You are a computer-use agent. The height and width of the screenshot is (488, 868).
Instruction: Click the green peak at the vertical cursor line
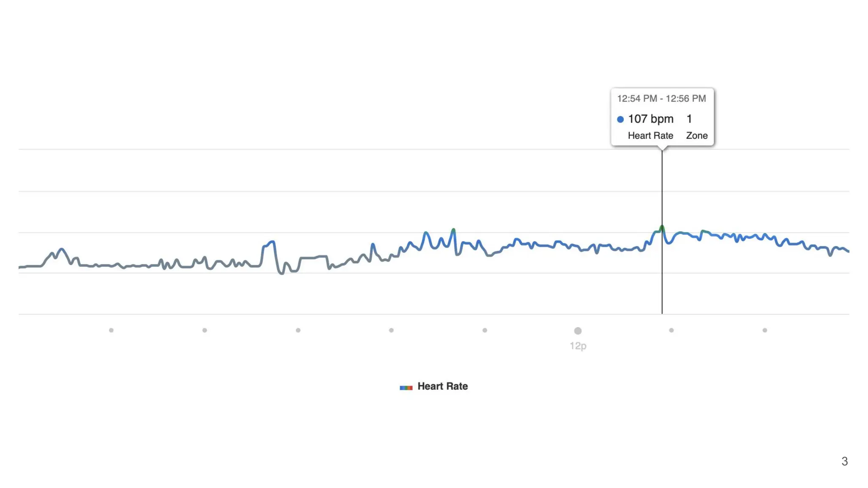coord(662,227)
